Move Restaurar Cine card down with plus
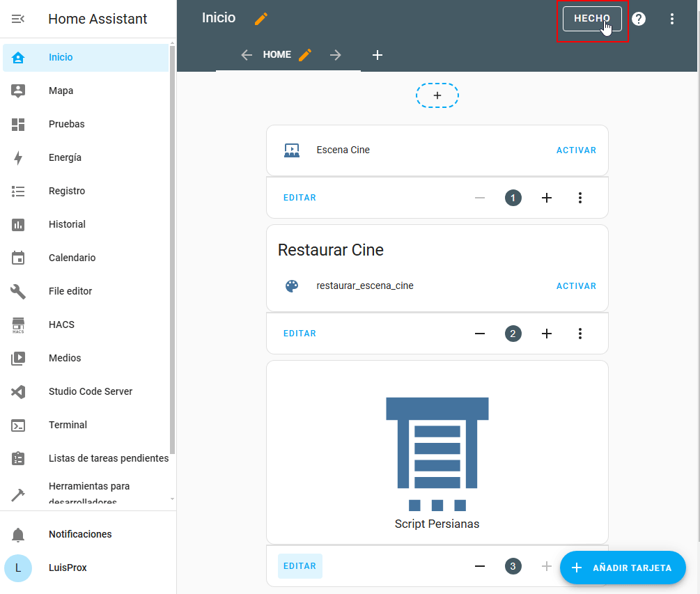The width and height of the screenshot is (700, 594). [x=547, y=334]
